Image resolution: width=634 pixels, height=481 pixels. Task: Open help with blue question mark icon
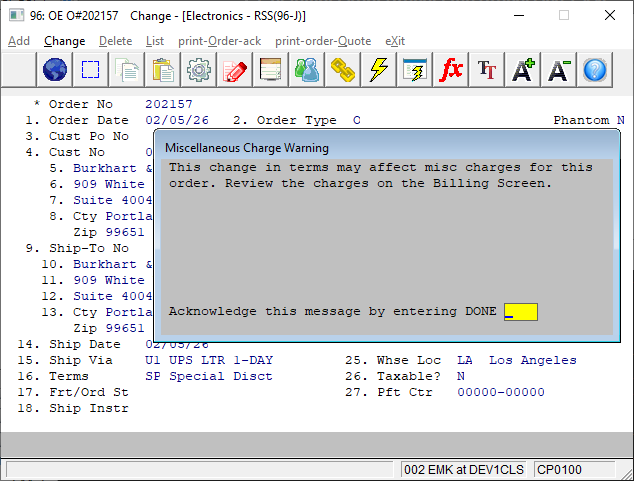595,70
